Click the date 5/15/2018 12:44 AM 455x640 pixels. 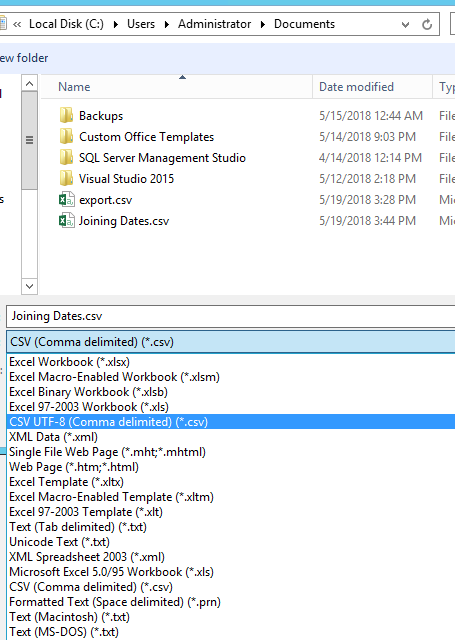[371, 116]
